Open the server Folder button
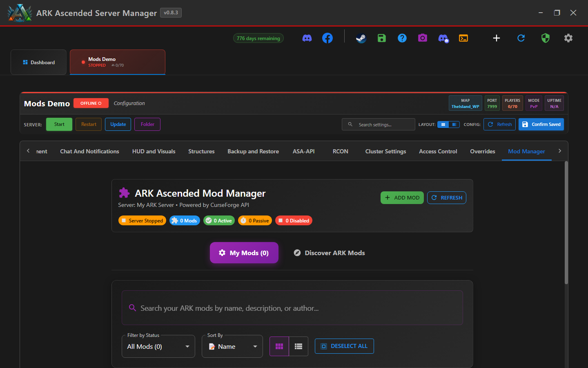 click(x=147, y=124)
